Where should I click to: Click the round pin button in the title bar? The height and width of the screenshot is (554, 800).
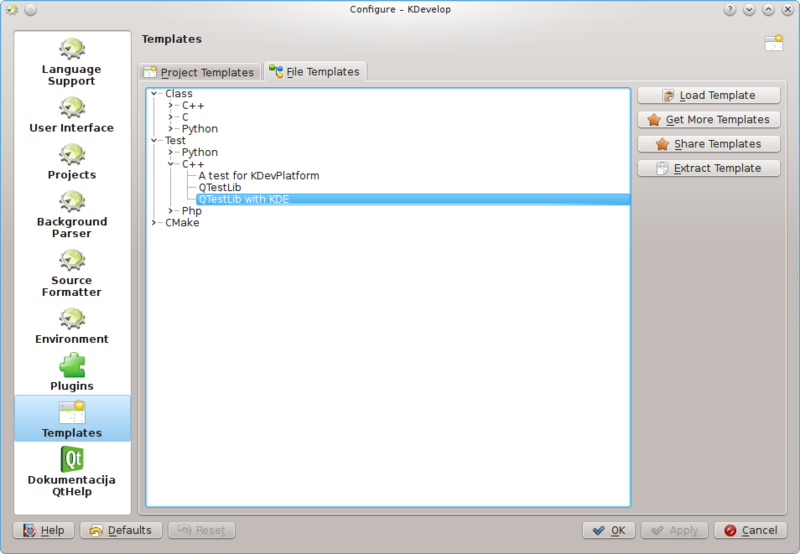coord(31,10)
